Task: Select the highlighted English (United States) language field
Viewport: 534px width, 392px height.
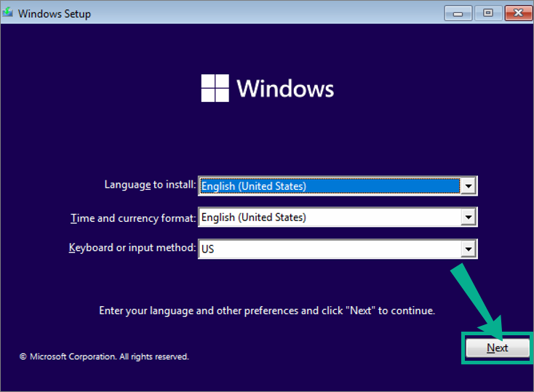Action: tap(330, 186)
